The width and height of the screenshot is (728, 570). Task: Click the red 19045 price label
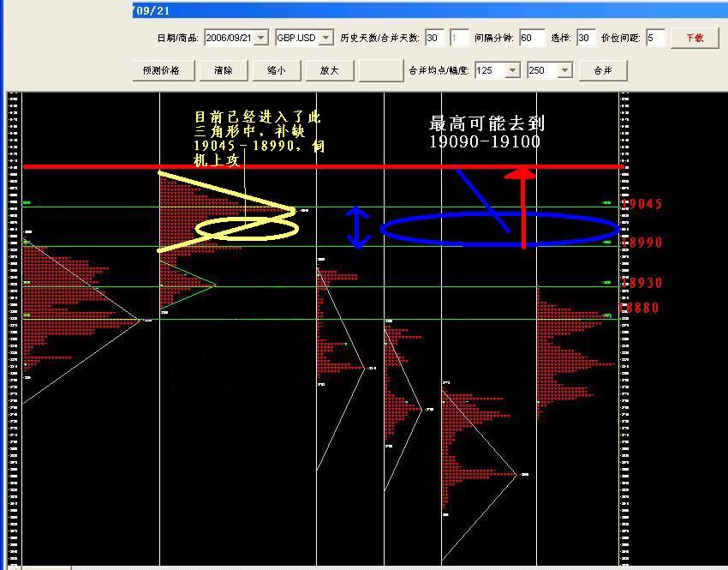641,204
